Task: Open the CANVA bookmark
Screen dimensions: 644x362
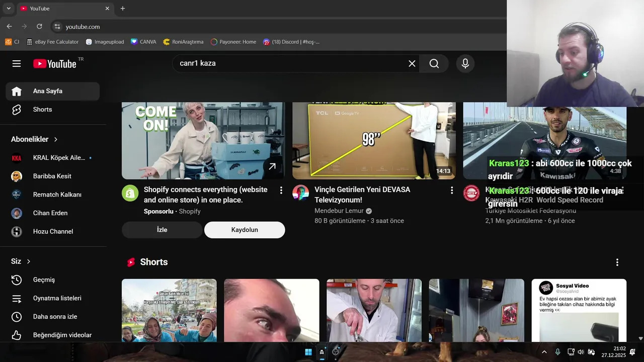Action: point(143,42)
